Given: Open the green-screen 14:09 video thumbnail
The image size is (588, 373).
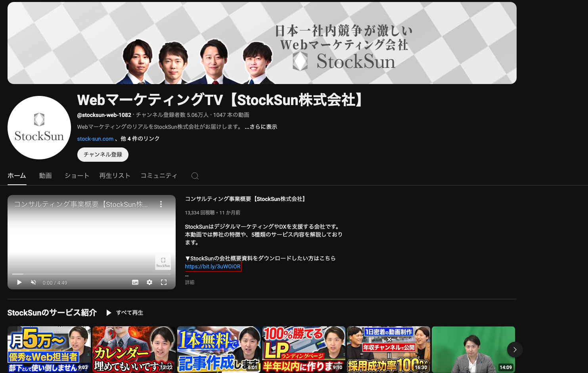Looking at the screenshot, I should [473, 350].
